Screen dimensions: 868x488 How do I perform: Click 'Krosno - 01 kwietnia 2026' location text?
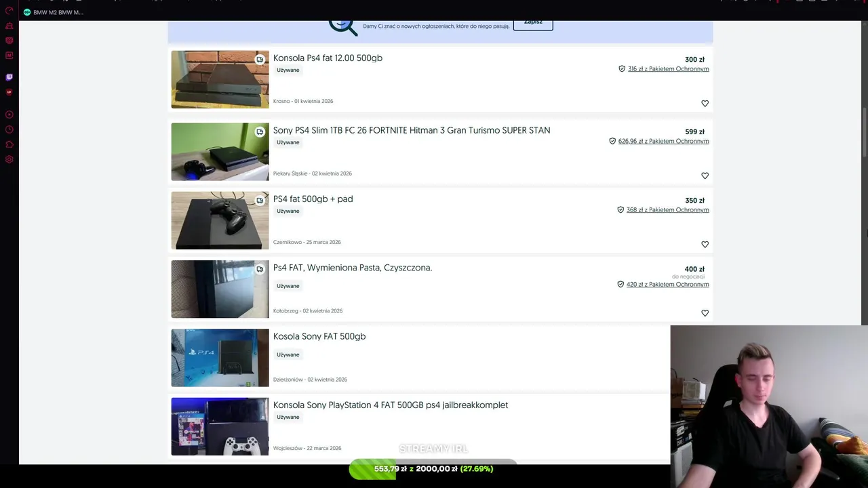(303, 101)
